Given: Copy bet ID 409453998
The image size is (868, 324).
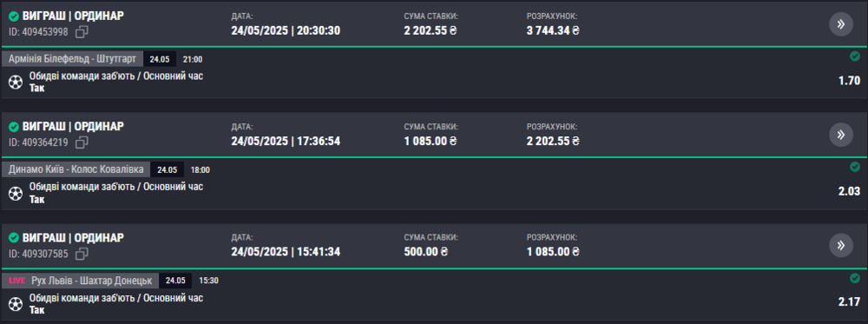Looking at the screenshot, I should tap(82, 32).
